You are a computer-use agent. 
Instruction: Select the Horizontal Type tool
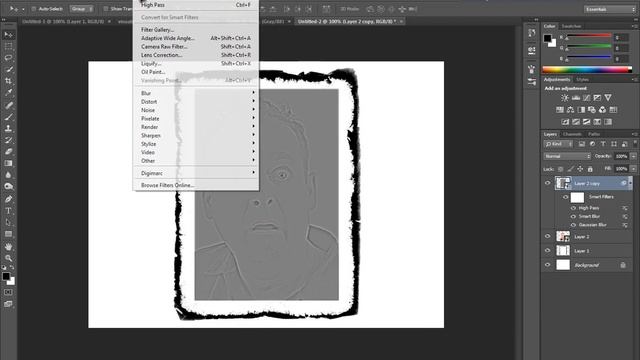(8, 211)
